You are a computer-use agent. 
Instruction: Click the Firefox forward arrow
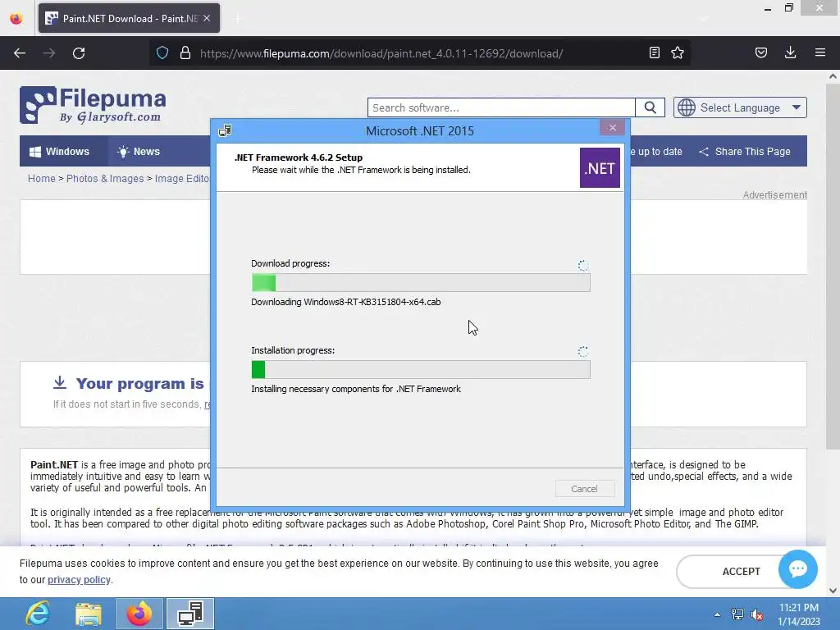pyautogui.click(x=49, y=53)
